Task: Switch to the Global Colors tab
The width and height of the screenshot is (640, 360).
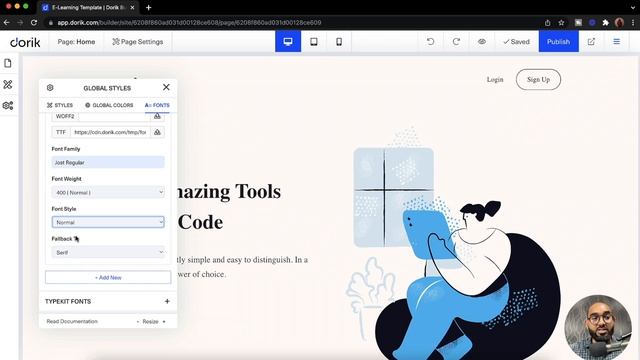Action: click(109, 105)
